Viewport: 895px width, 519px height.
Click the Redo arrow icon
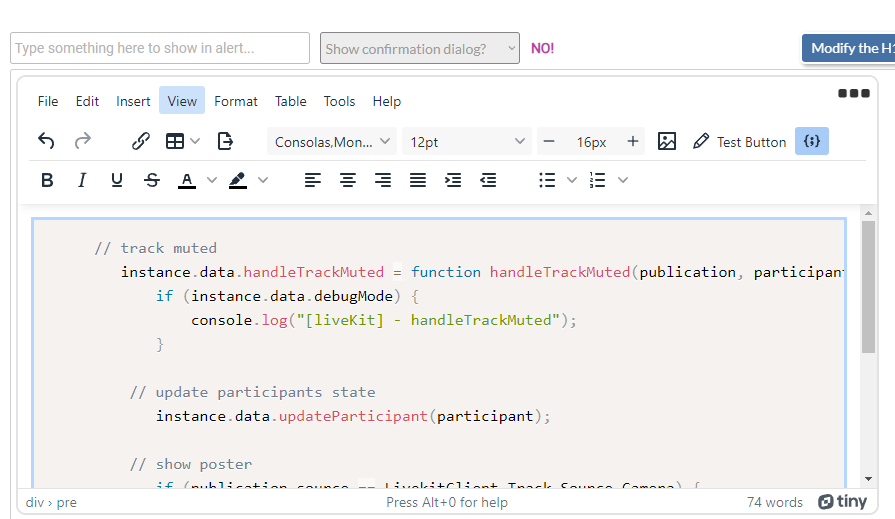(83, 140)
